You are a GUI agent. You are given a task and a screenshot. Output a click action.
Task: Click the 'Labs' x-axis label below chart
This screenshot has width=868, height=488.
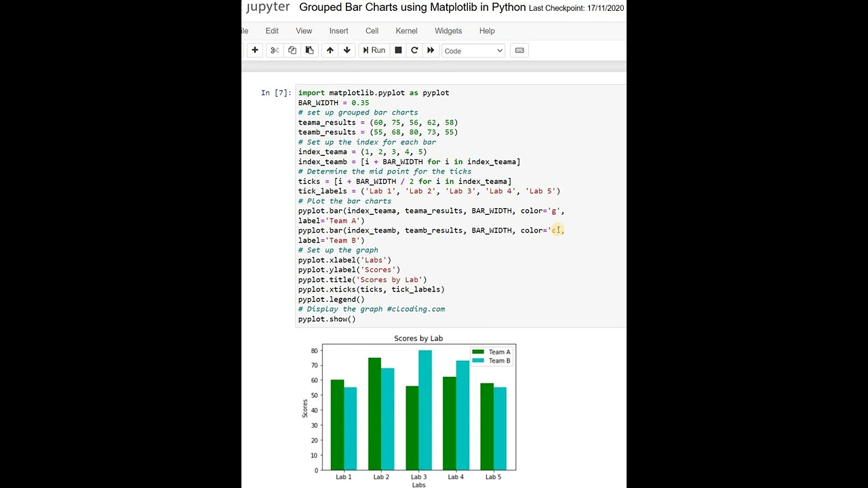coord(419,485)
